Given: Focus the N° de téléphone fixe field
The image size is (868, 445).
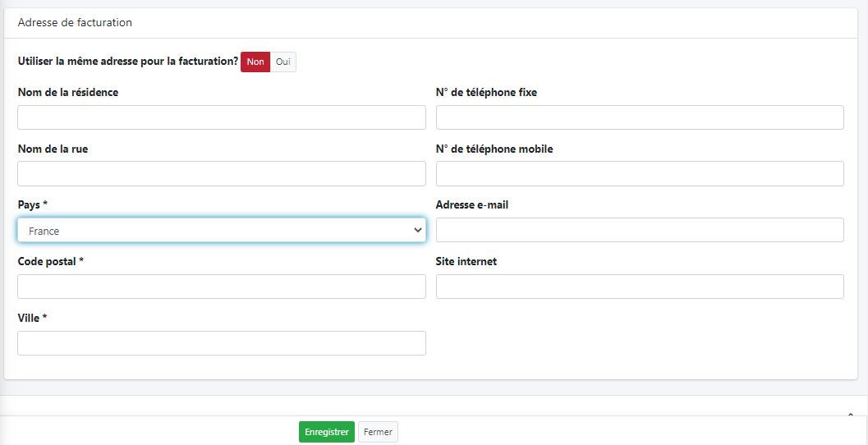Looking at the screenshot, I should click(x=639, y=117).
